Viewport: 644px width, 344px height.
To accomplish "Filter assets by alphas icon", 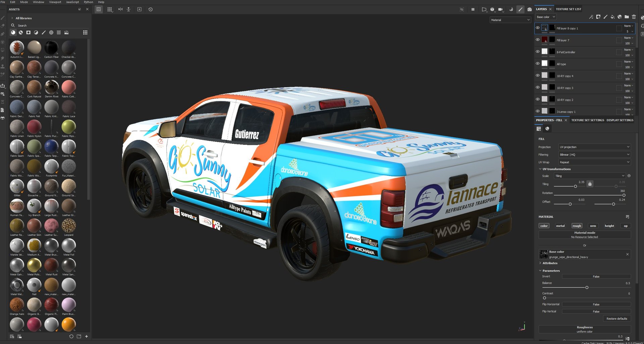I will [x=51, y=33].
